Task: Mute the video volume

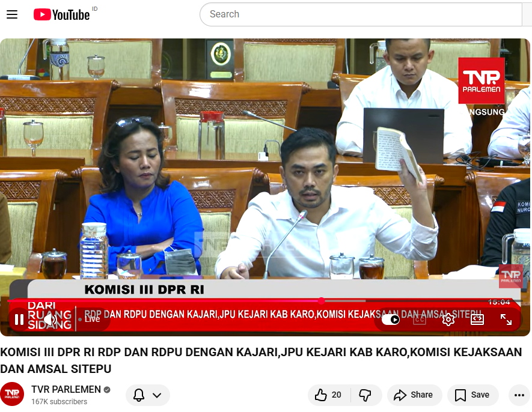Action: tap(50, 320)
